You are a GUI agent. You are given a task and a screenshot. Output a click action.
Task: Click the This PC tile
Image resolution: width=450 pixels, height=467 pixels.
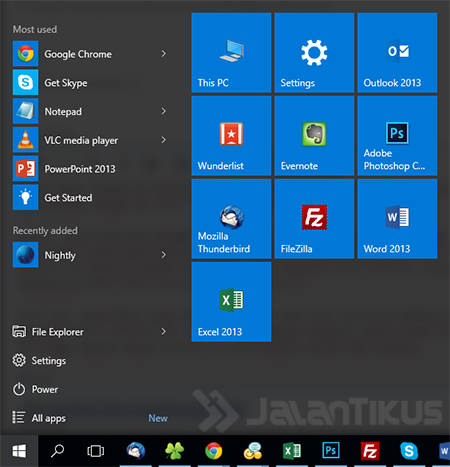click(x=231, y=53)
